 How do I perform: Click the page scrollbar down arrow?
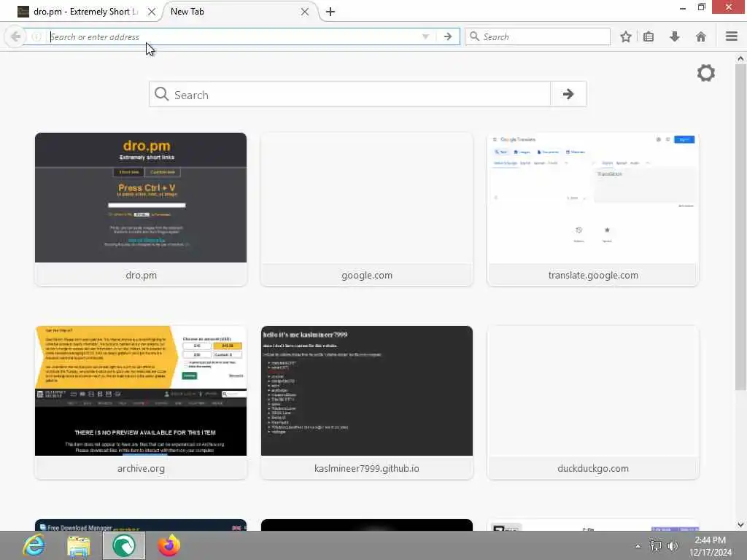point(740,525)
